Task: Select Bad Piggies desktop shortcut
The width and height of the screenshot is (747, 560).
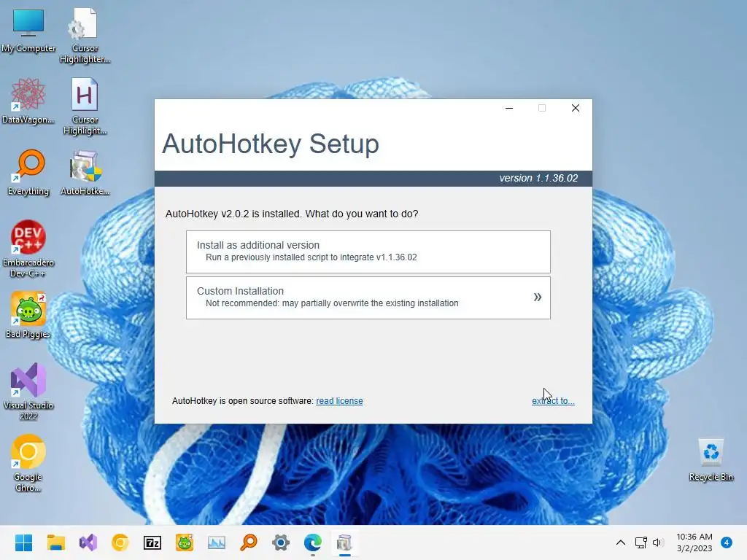Action: point(28,315)
